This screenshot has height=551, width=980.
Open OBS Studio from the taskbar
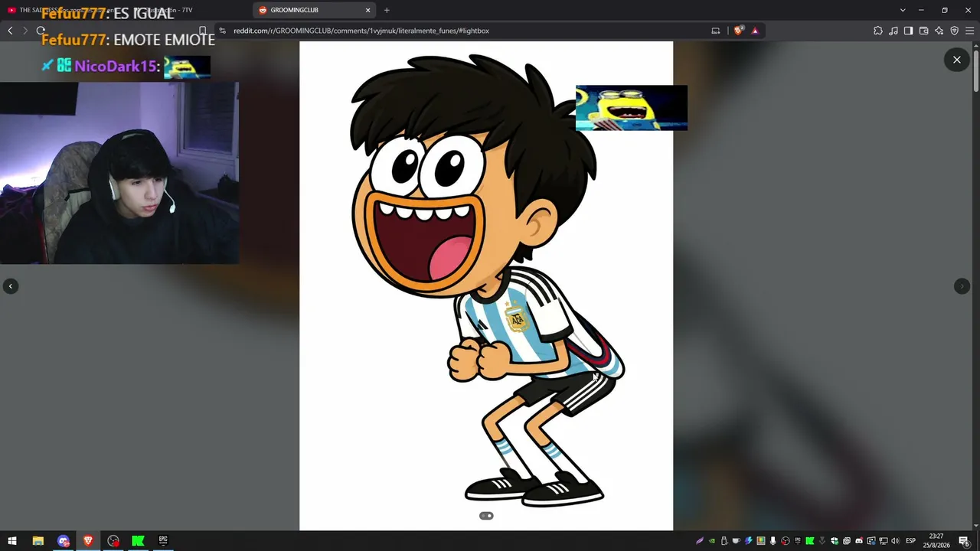point(113,540)
